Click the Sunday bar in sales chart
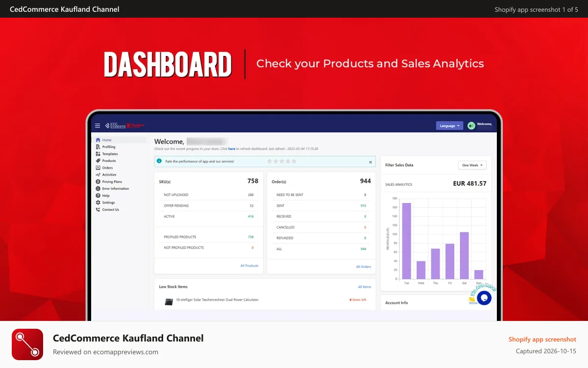Image resolution: width=588 pixels, height=368 pixels. click(x=479, y=274)
